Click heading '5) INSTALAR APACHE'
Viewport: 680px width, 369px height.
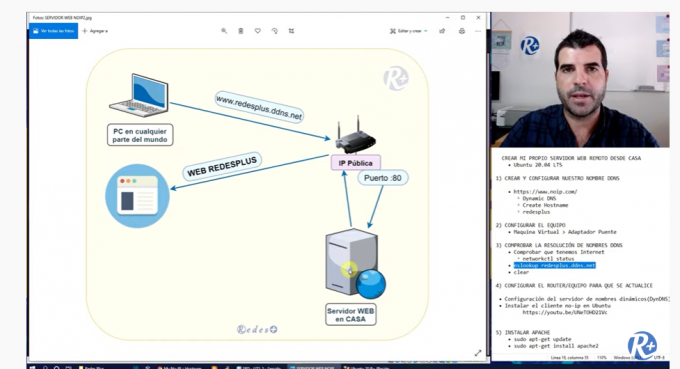tap(523, 333)
